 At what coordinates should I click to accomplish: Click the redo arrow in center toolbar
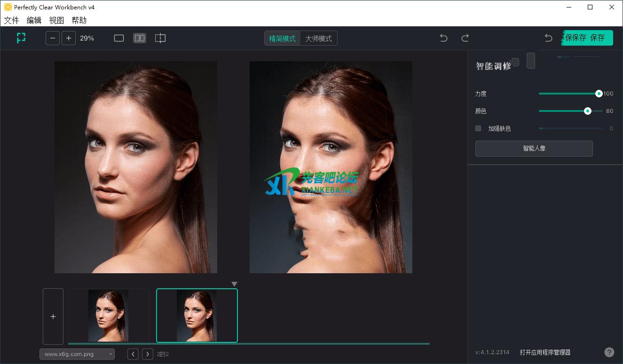[x=465, y=38]
